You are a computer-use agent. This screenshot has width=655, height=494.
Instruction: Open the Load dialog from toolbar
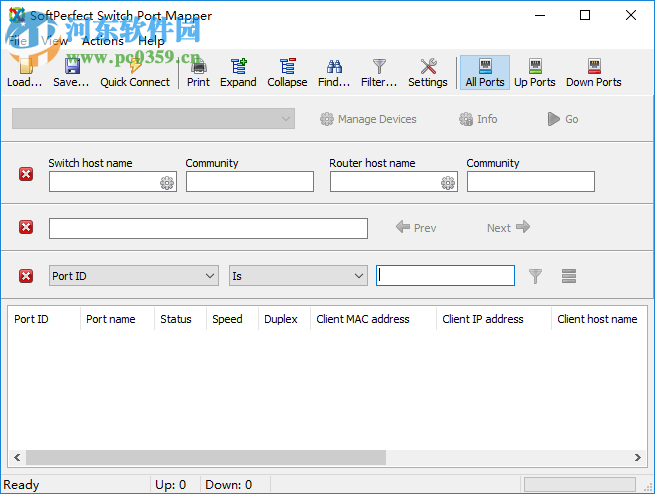click(25, 73)
